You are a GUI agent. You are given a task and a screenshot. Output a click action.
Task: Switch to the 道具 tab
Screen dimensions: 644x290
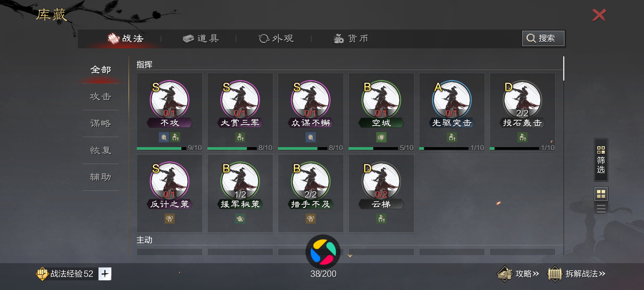point(201,39)
